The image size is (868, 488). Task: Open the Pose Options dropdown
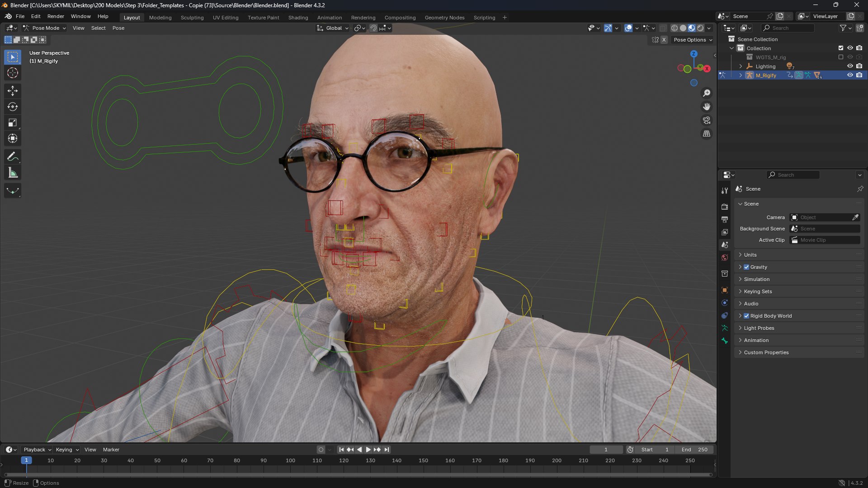pyautogui.click(x=693, y=40)
